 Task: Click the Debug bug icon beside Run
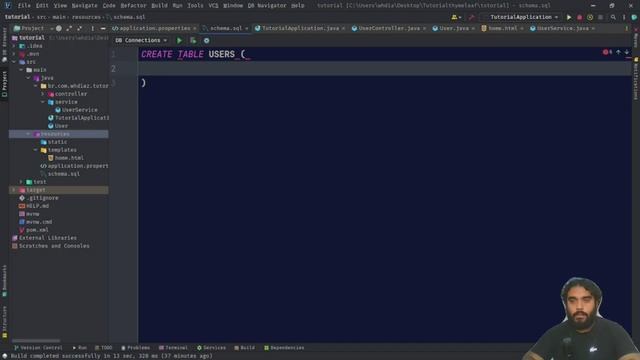[x=590, y=17]
